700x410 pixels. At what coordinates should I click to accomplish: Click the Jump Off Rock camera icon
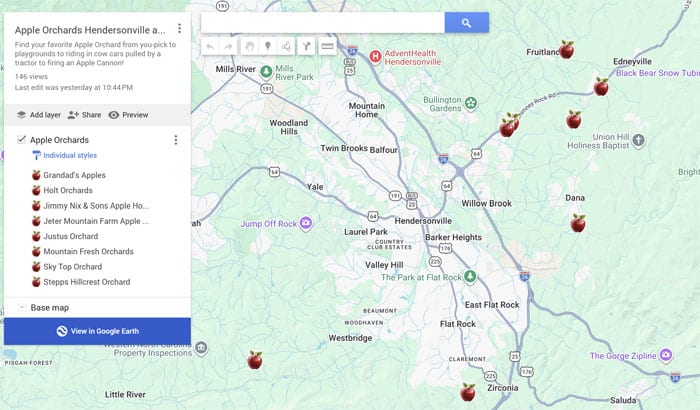coord(306,223)
